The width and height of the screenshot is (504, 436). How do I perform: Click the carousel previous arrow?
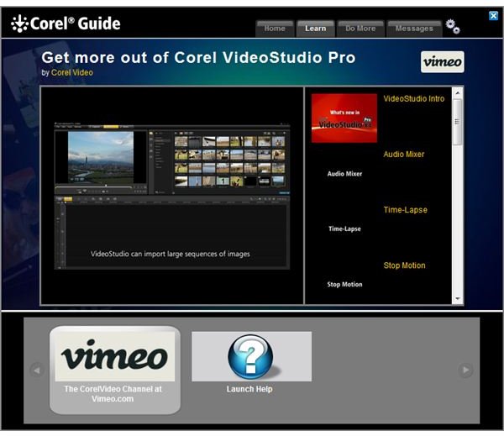37,370
